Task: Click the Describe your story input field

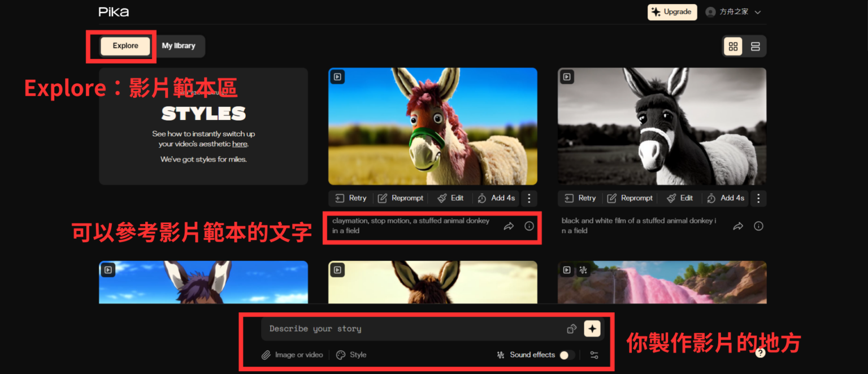Action: click(x=413, y=329)
